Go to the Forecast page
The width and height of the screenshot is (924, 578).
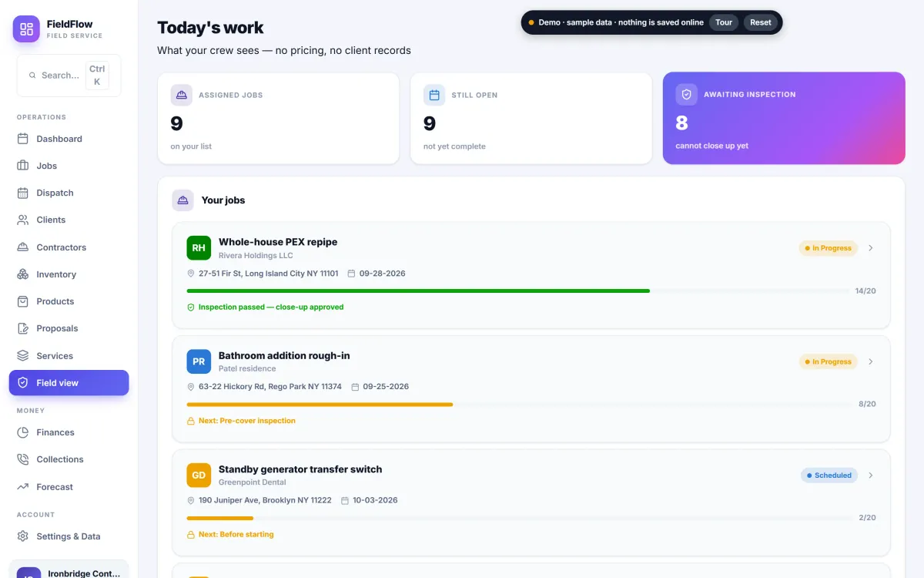pos(69,487)
